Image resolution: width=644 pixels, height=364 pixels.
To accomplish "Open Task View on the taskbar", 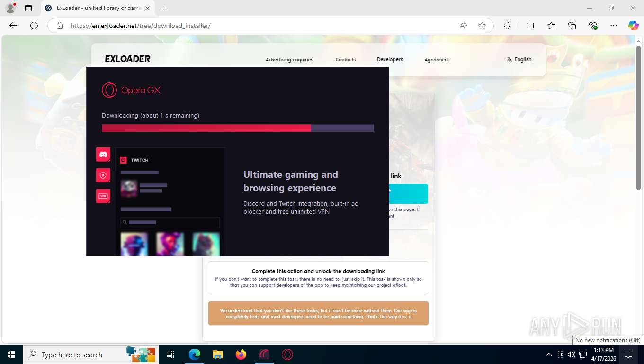I will point(170,355).
